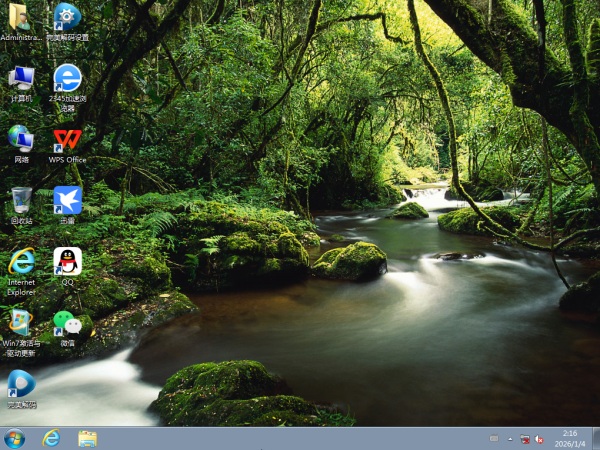Viewport: 600px width, 450px height.
Task: Open Windows Explorer from the taskbar
Action: coord(87,438)
